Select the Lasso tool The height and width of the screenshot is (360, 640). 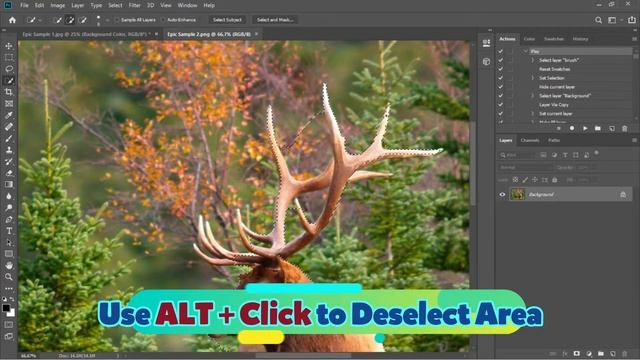(x=9, y=69)
